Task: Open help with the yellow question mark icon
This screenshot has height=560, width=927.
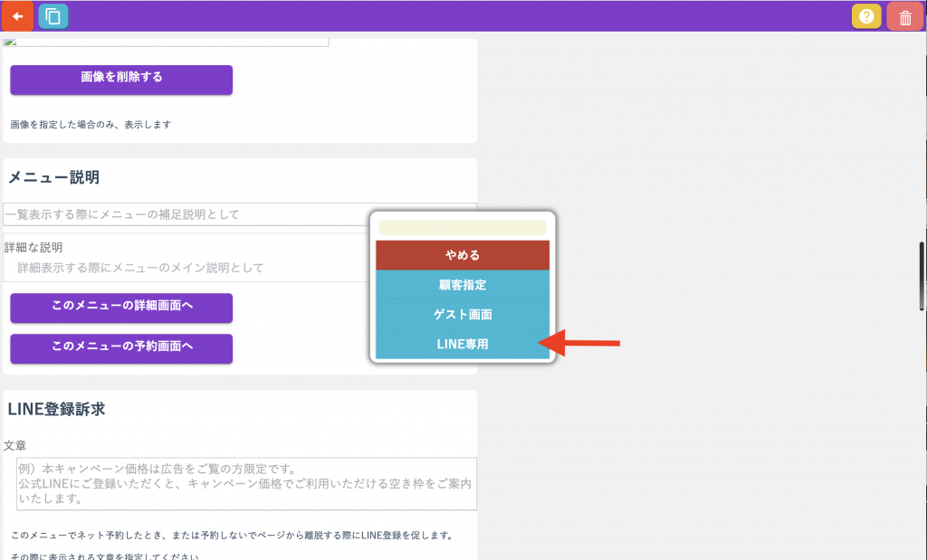Action: tap(866, 17)
